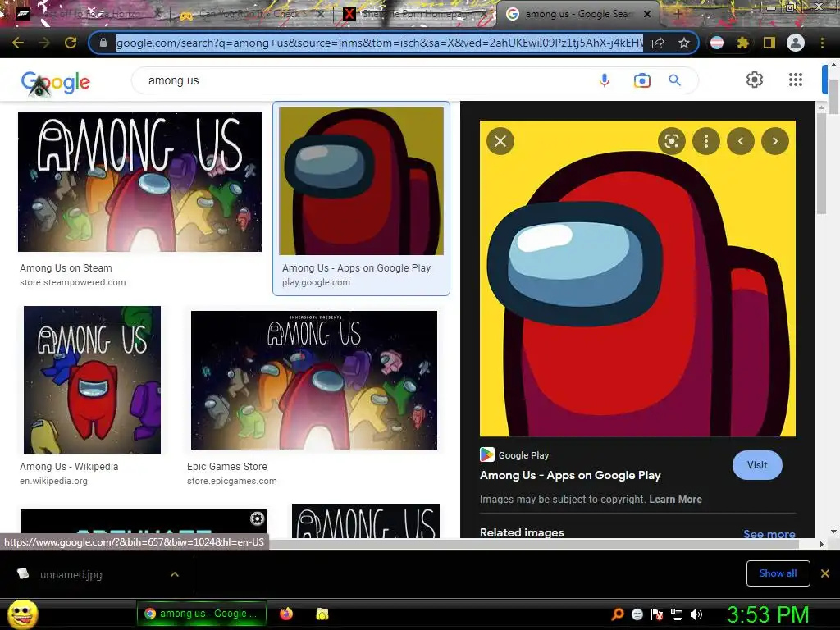Open the Google Play red crewmate thumbnail
Image resolution: width=840 pixels, height=630 pixels.
pos(361,181)
